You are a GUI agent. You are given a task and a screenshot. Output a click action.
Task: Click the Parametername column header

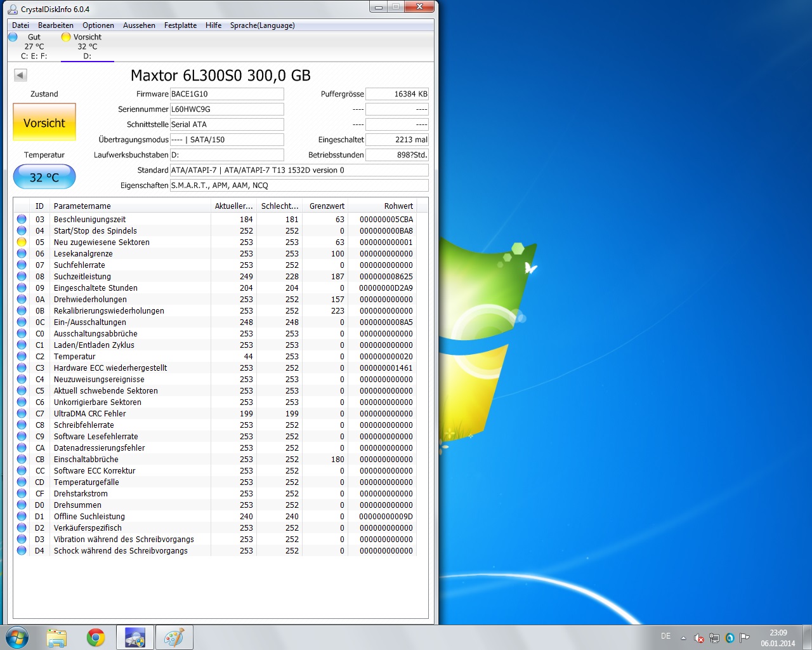(131, 206)
